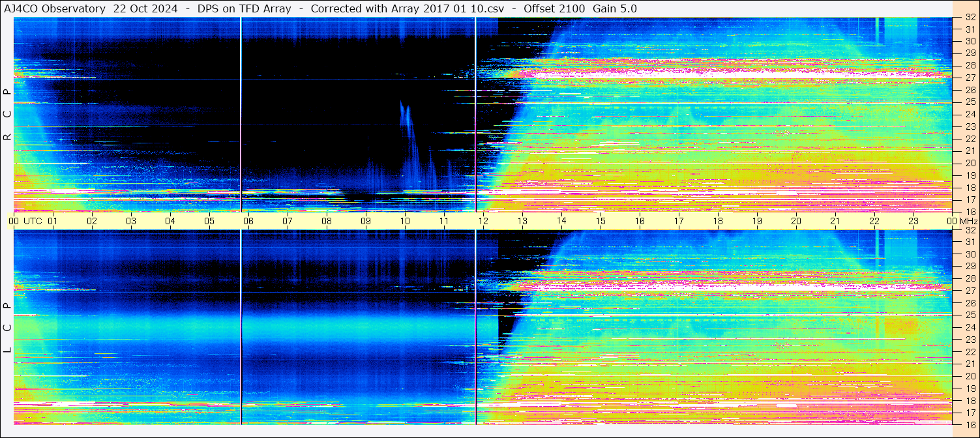980x438 pixels.
Task: Click the Gain 5.0 text in header
Action: [x=615, y=8]
